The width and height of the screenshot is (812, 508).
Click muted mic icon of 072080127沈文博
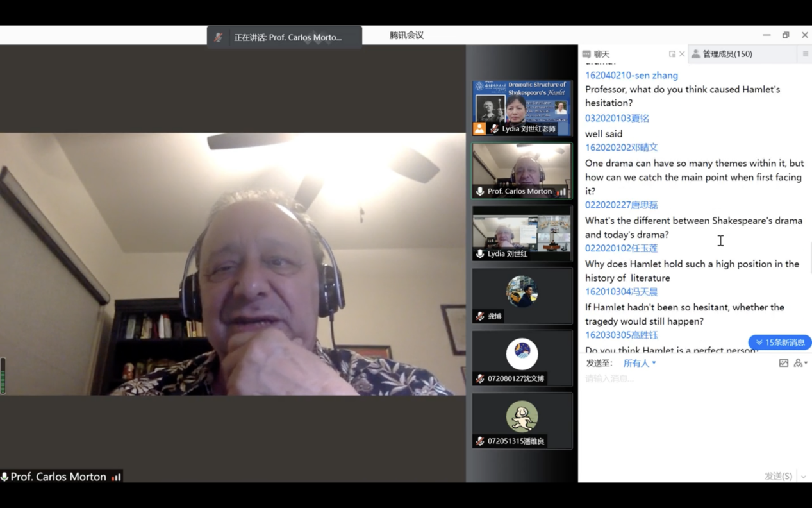click(480, 378)
